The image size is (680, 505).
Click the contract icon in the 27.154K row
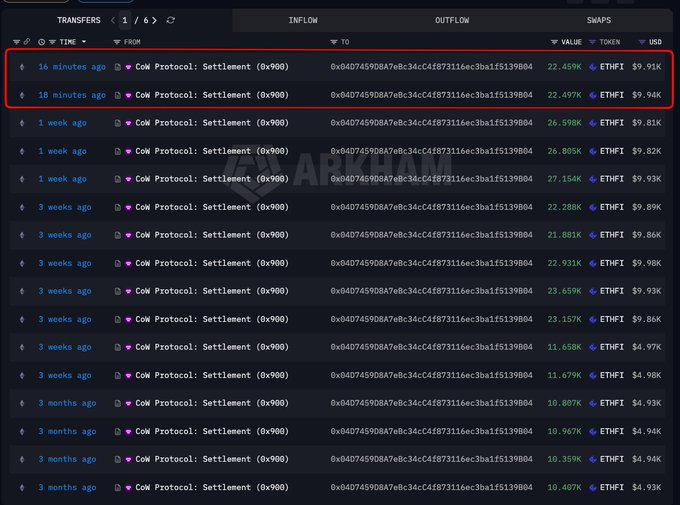point(118,179)
